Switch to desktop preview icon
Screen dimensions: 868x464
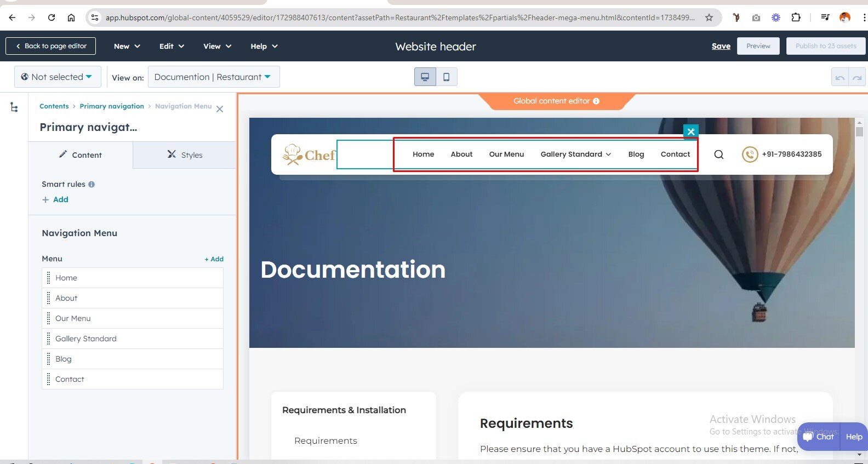click(425, 77)
